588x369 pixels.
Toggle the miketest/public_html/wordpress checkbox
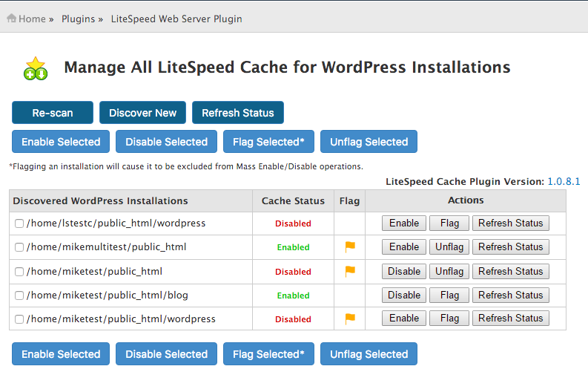[x=19, y=319]
